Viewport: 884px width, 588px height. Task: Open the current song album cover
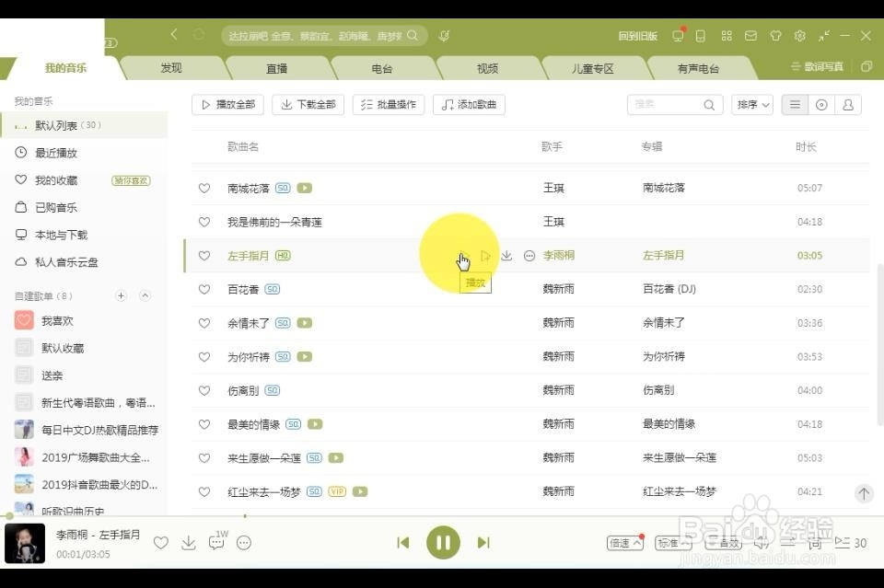[x=25, y=544]
